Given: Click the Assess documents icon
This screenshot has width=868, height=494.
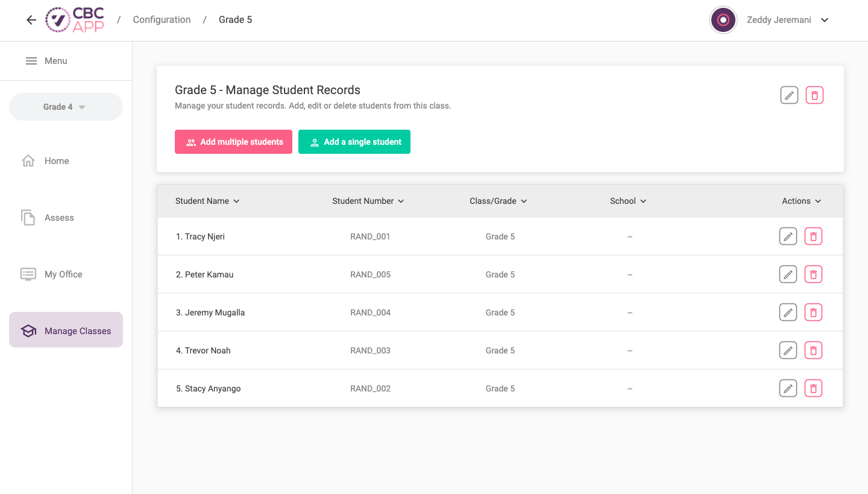Looking at the screenshot, I should click(28, 218).
